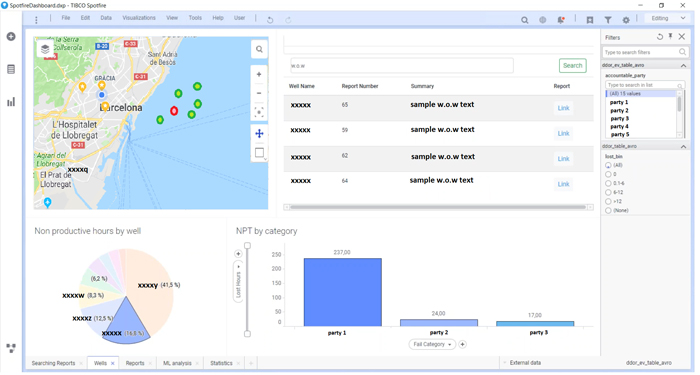
Task: Click the bookmark icon in toolbar
Action: click(x=590, y=20)
